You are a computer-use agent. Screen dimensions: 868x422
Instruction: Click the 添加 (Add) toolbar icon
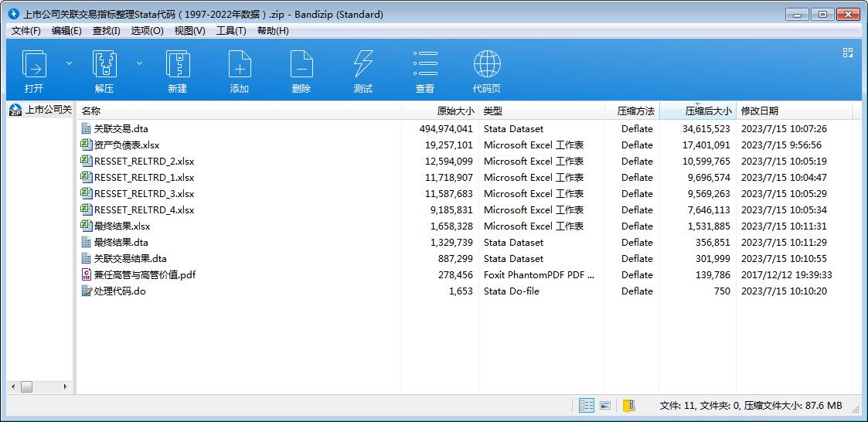[240, 63]
